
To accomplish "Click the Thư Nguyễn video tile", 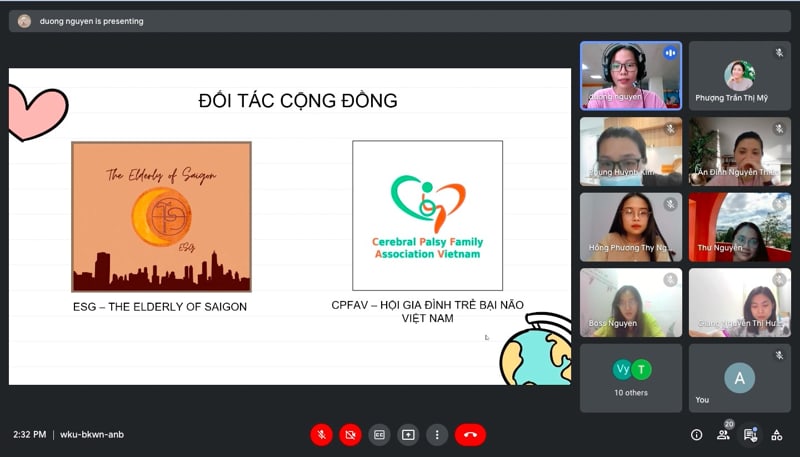I will (x=739, y=227).
